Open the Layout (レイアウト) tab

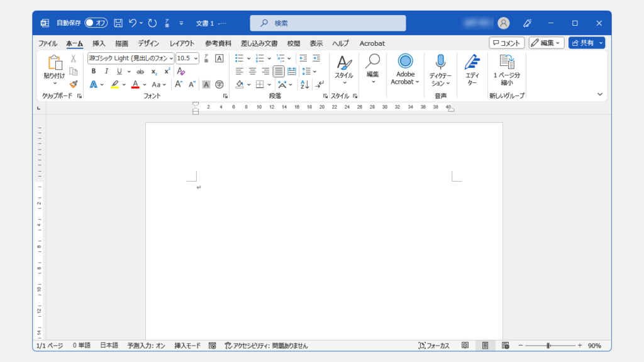(182, 43)
